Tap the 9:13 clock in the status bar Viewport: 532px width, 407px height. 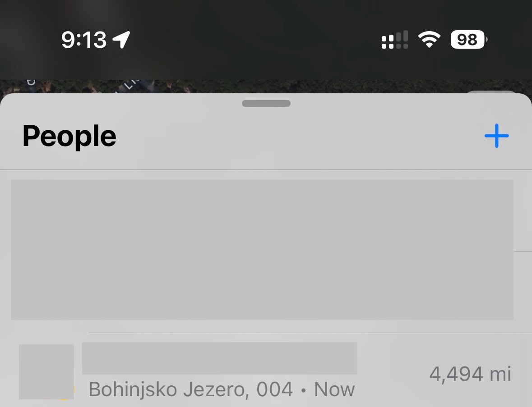click(84, 40)
